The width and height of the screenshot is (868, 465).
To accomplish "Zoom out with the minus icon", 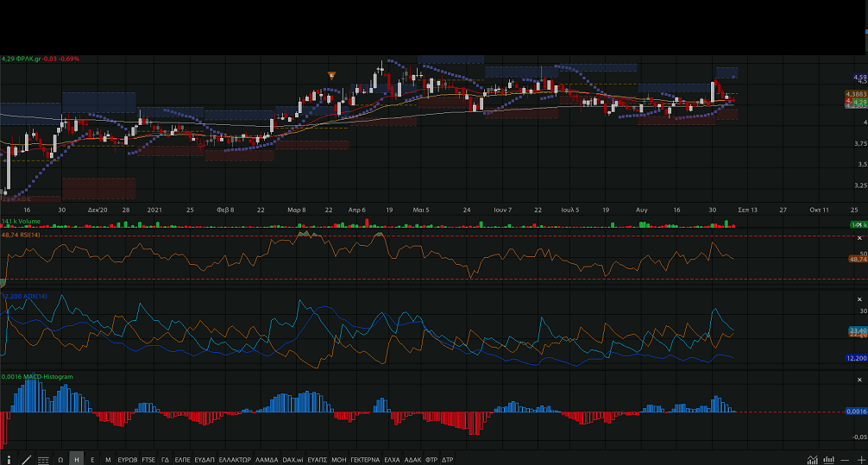I will coord(846,460).
